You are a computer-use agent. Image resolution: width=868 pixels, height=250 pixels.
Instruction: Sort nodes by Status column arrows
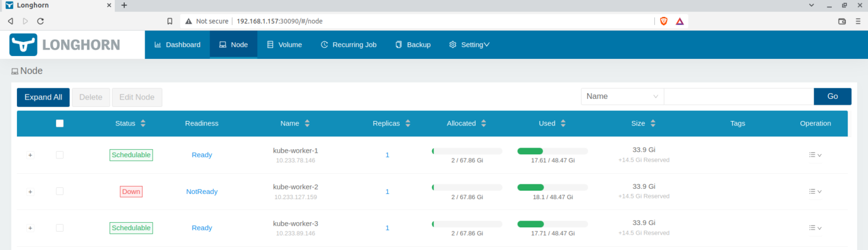tap(143, 123)
